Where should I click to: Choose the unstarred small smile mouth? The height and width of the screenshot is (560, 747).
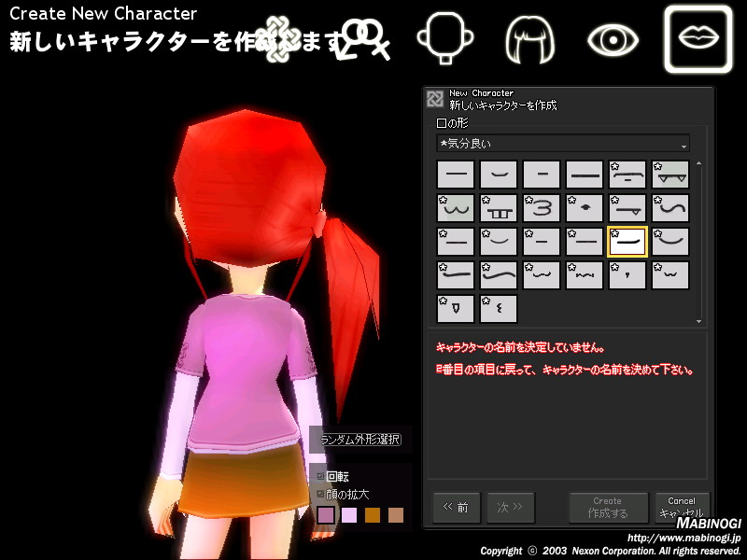pyautogui.click(x=499, y=175)
